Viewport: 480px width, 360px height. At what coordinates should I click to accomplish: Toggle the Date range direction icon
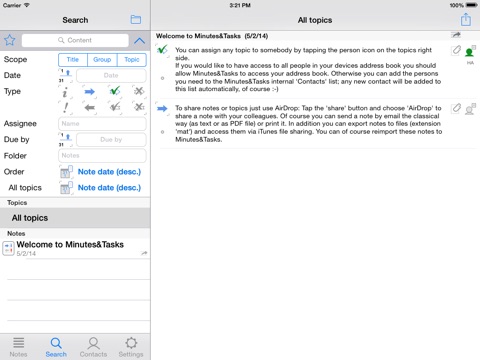tap(66, 76)
